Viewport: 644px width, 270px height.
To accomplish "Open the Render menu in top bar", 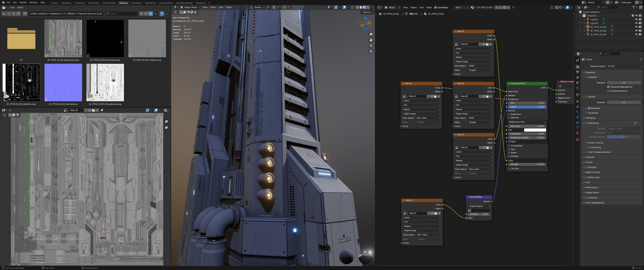I will pyautogui.click(x=23, y=2).
